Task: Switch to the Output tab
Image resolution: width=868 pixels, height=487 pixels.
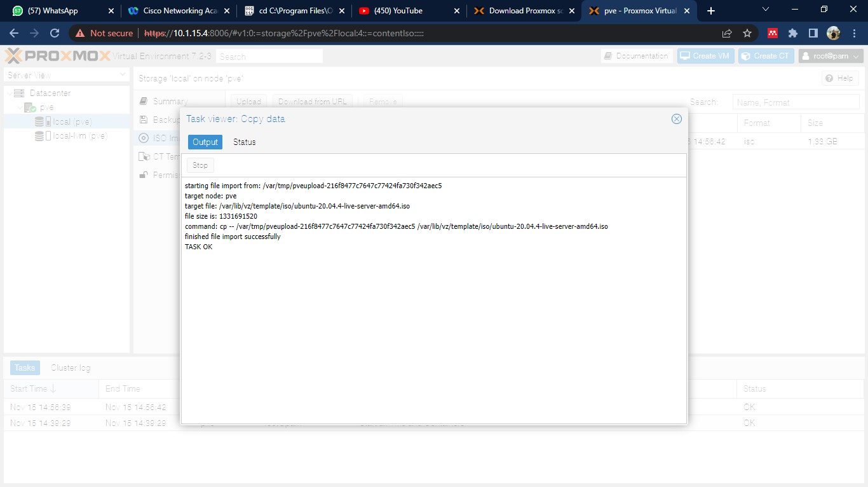Action: [205, 142]
